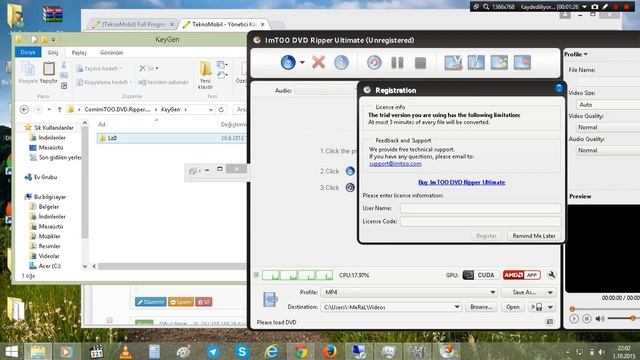640x360 pixels.
Task: Click the explorer refresh button
Action: tap(221, 109)
